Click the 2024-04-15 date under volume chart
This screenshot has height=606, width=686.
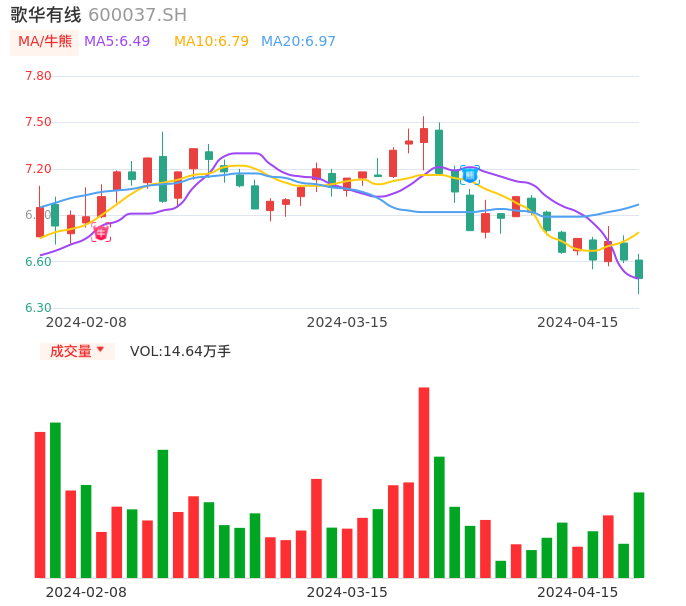pos(578,592)
